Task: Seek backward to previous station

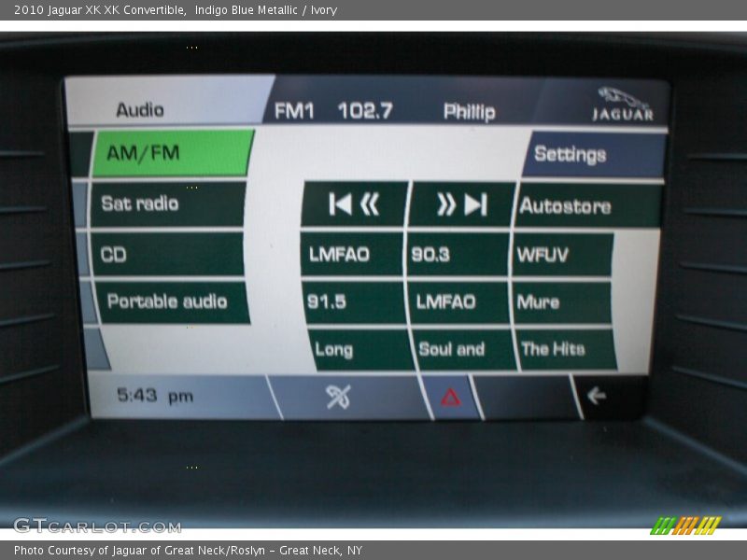Action: coord(355,204)
